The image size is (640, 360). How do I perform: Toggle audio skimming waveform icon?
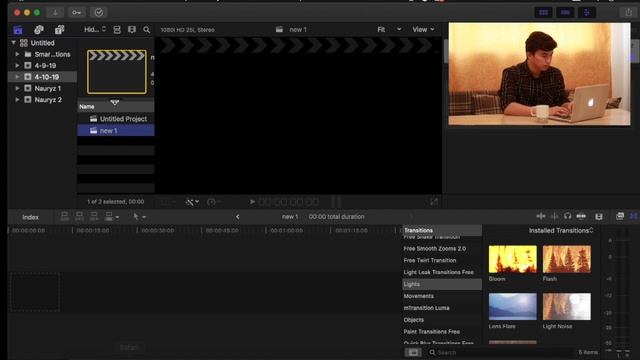[x=554, y=216]
